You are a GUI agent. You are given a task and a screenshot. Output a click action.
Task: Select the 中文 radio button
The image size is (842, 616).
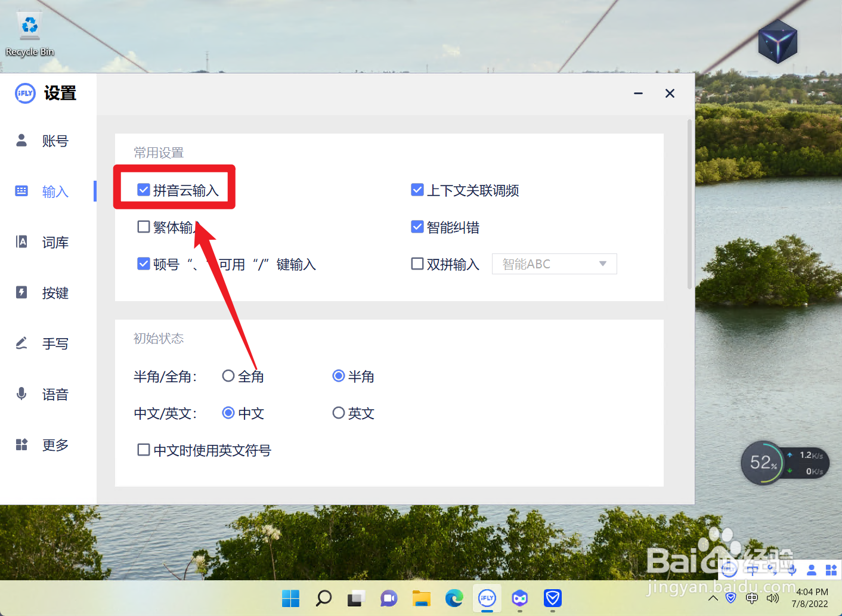(x=228, y=413)
